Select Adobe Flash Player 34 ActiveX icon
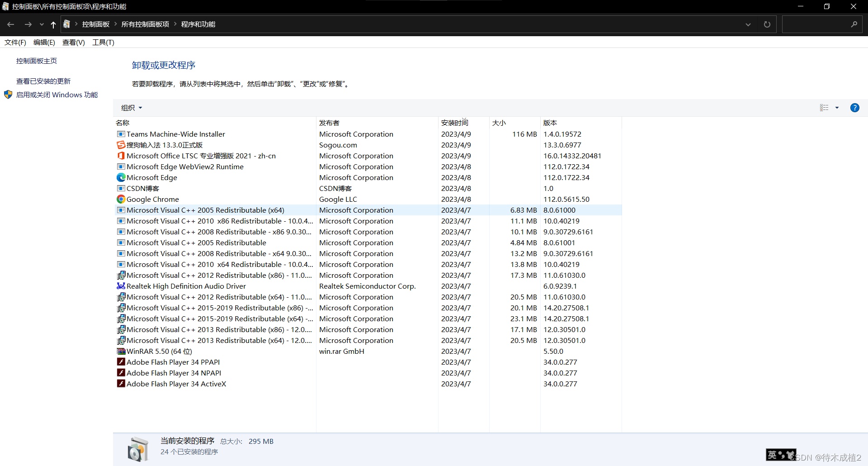 [x=121, y=384]
